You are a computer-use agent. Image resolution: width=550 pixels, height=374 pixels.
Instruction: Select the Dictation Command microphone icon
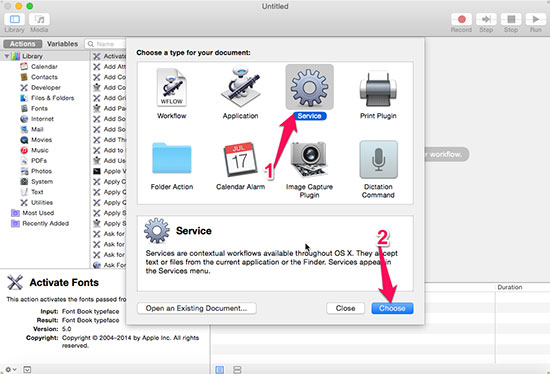(x=378, y=160)
